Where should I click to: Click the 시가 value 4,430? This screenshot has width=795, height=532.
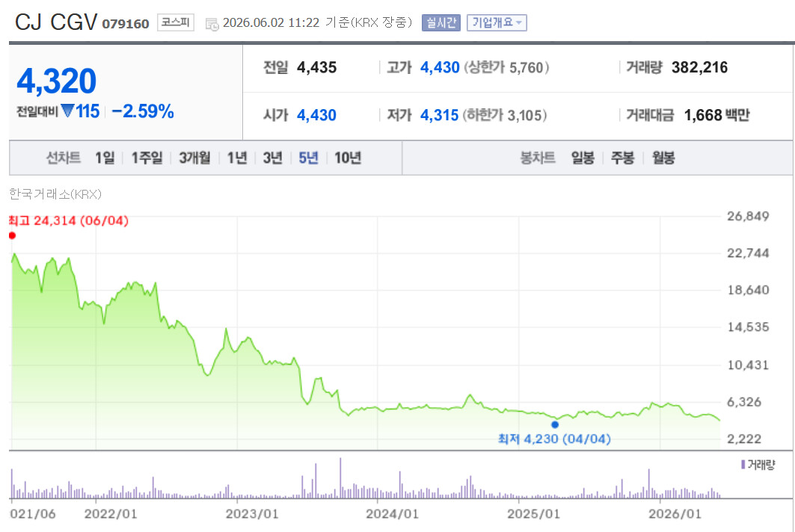click(317, 116)
